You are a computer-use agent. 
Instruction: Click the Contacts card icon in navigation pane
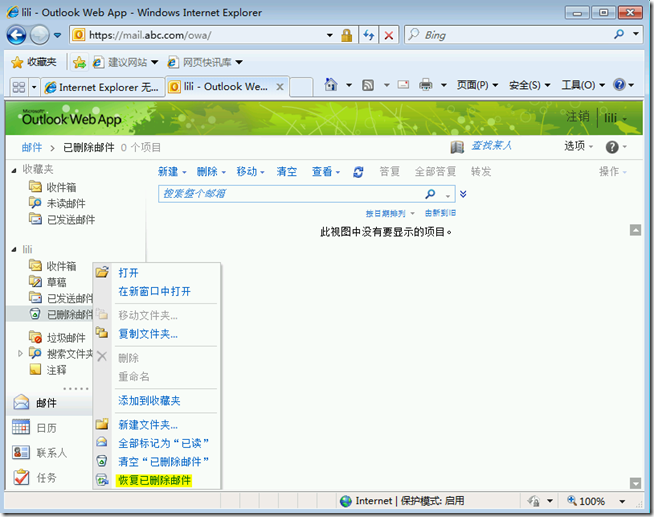point(21,452)
